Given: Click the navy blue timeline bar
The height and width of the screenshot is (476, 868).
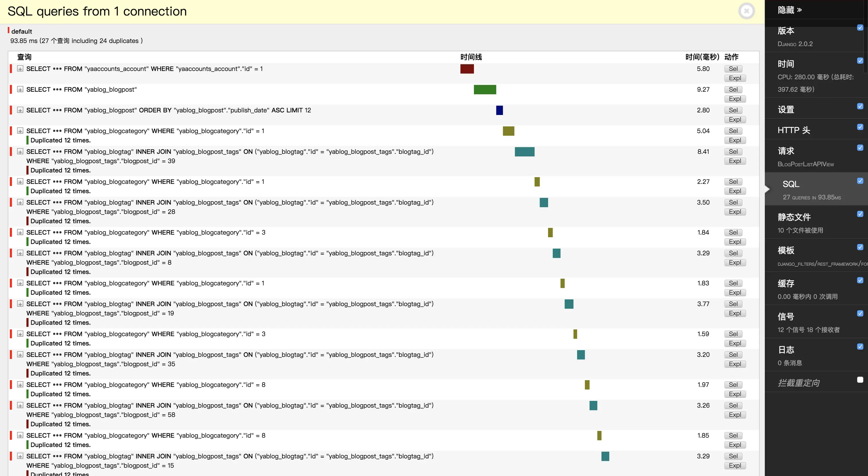Looking at the screenshot, I should coord(499,110).
